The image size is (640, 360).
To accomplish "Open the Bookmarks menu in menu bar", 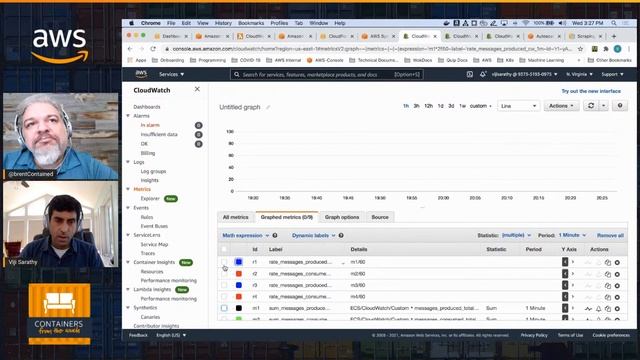I will (x=251, y=23).
